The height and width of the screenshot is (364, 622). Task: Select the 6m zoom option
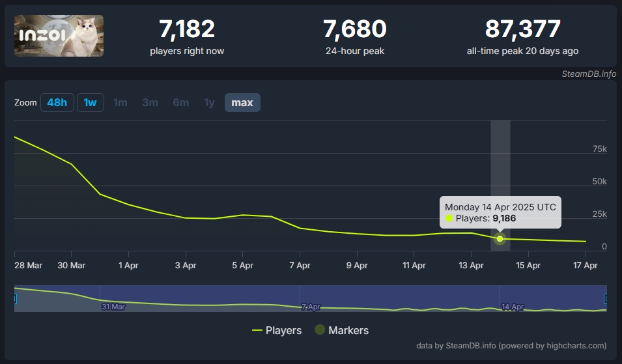(x=180, y=103)
